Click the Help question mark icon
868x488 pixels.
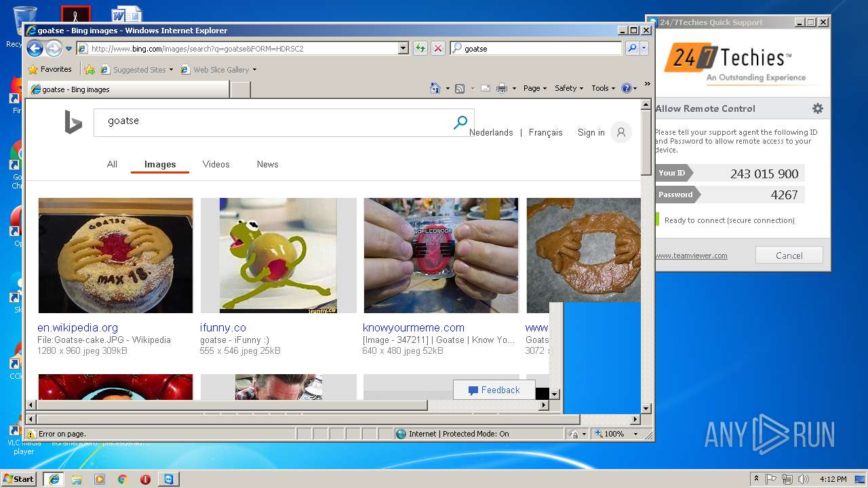pyautogui.click(x=626, y=88)
